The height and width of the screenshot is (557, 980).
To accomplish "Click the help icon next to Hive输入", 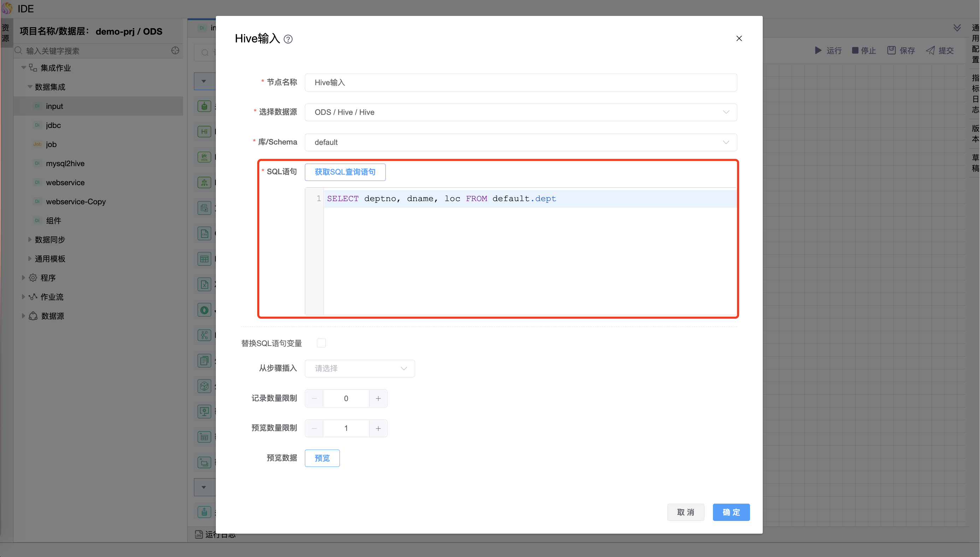I will (x=288, y=39).
